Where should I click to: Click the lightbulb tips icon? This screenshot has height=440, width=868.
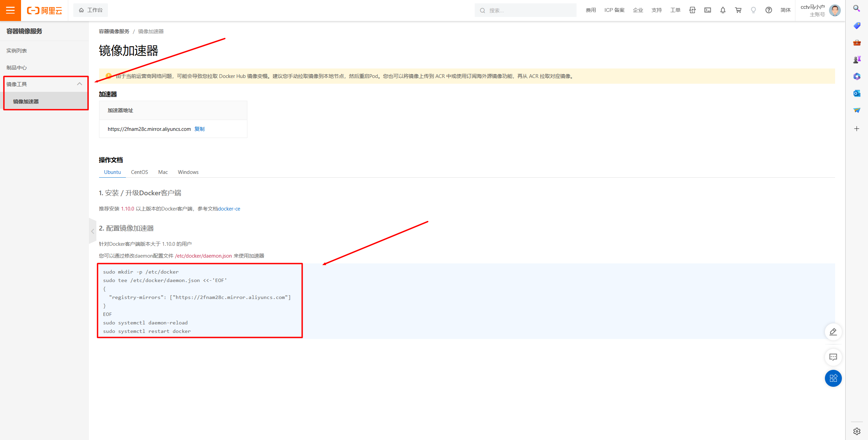point(753,10)
